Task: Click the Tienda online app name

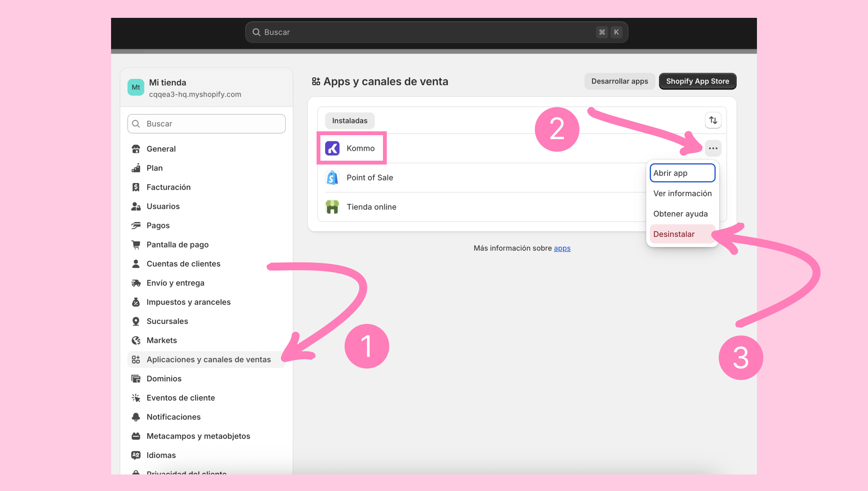Action: (x=371, y=207)
